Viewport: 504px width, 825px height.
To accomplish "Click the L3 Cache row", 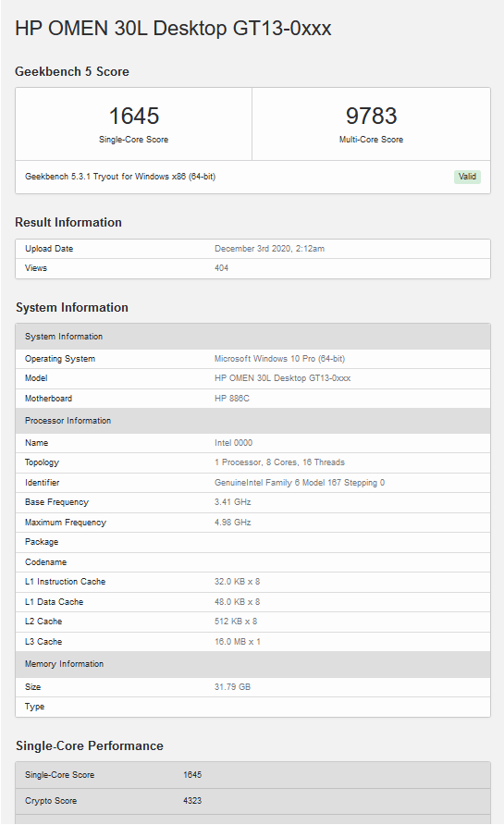I will point(252,642).
